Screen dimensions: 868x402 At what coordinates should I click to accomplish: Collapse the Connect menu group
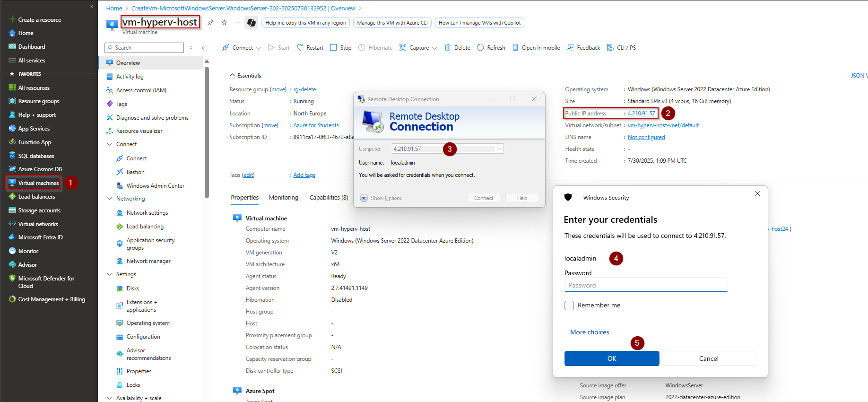(x=110, y=144)
